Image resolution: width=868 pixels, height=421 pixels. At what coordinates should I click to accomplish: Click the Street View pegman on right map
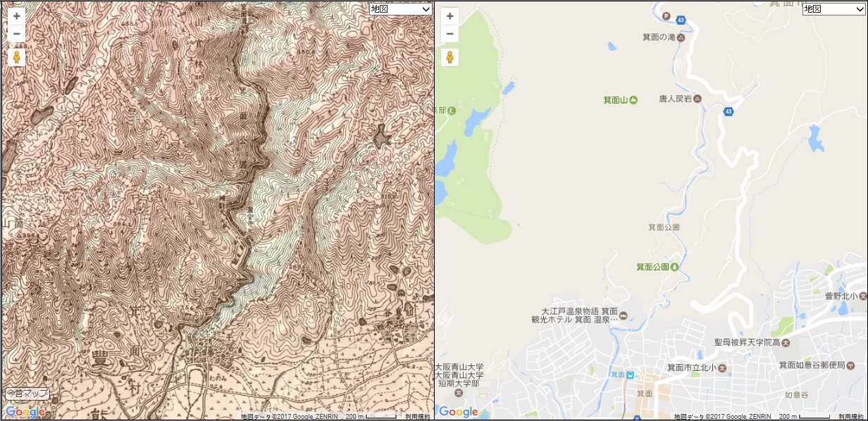point(449,57)
